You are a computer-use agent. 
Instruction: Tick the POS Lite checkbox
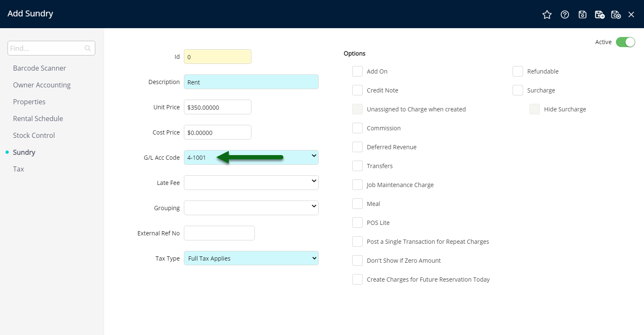pos(357,222)
